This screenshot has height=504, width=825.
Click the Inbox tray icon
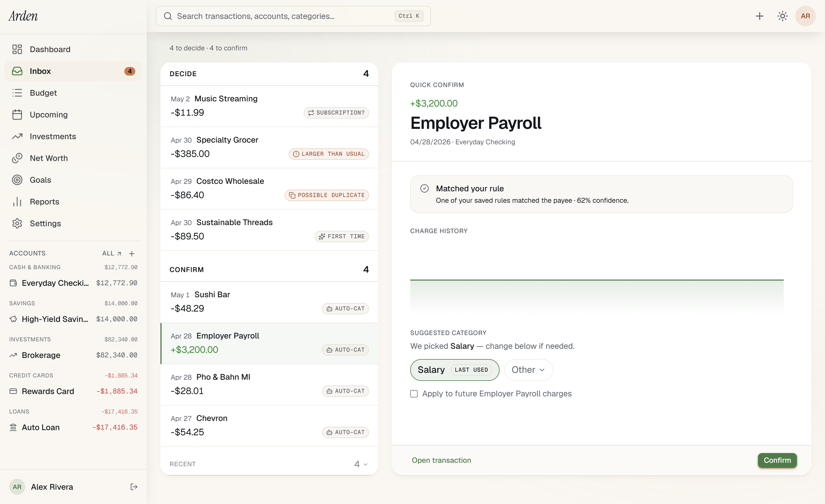click(17, 71)
